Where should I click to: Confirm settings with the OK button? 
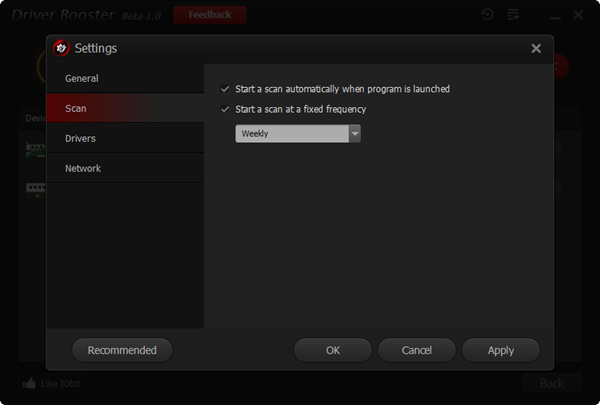click(x=333, y=350)
